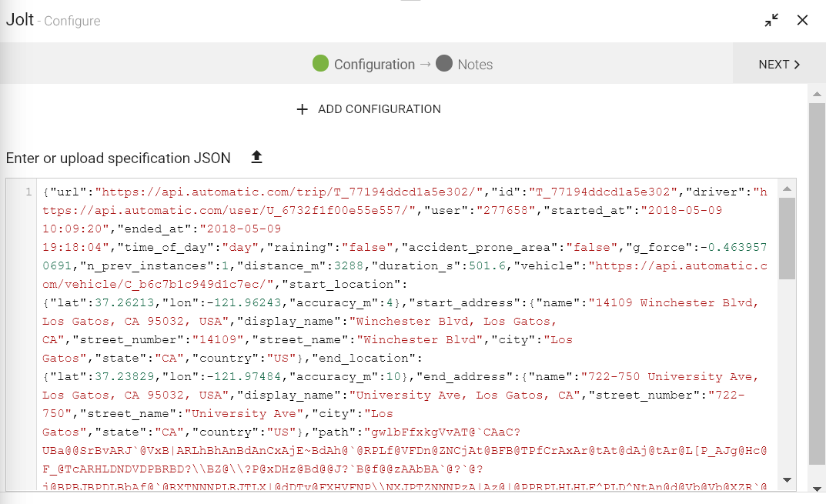Click line number 1 in the editor gutter
826x504 pixels.
[28, 192]
